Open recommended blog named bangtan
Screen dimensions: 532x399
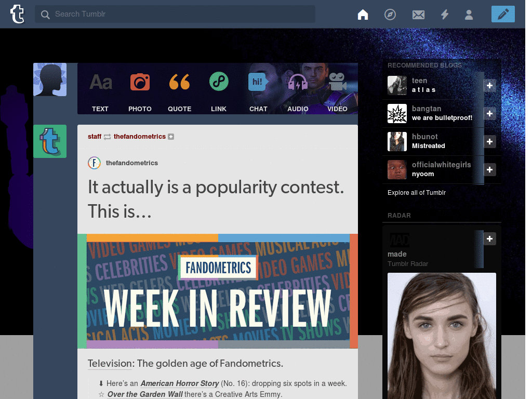pos(427,109)
